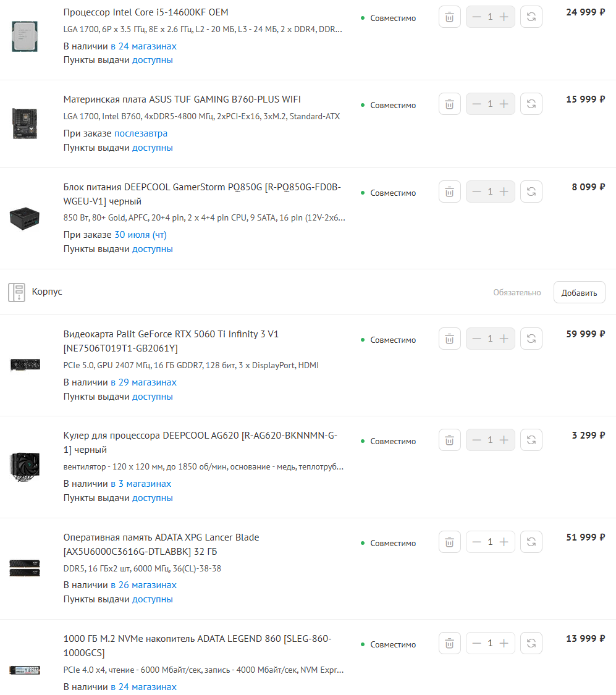Screen dimensions: 616x695
Task: Open the motherboard's послезавтра delivery link
Action: click(141, 133)
